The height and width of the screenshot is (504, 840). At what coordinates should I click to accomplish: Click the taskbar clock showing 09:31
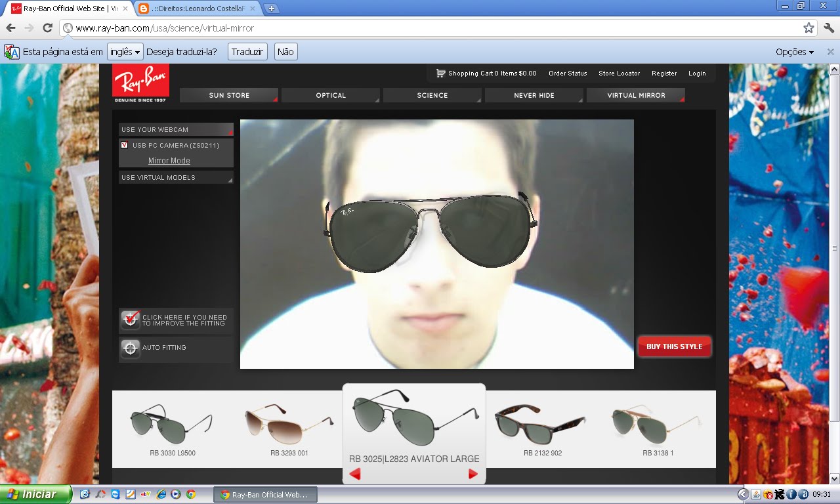pyautogui.click(x=822, y=495)
